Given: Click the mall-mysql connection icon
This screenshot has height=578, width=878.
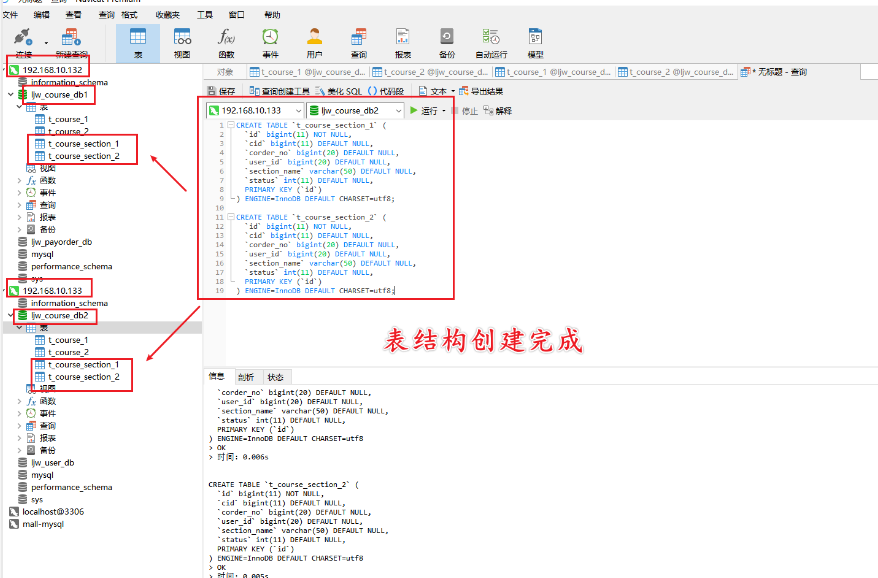Looking at the screenshot, I should click(x=14, y=524).
